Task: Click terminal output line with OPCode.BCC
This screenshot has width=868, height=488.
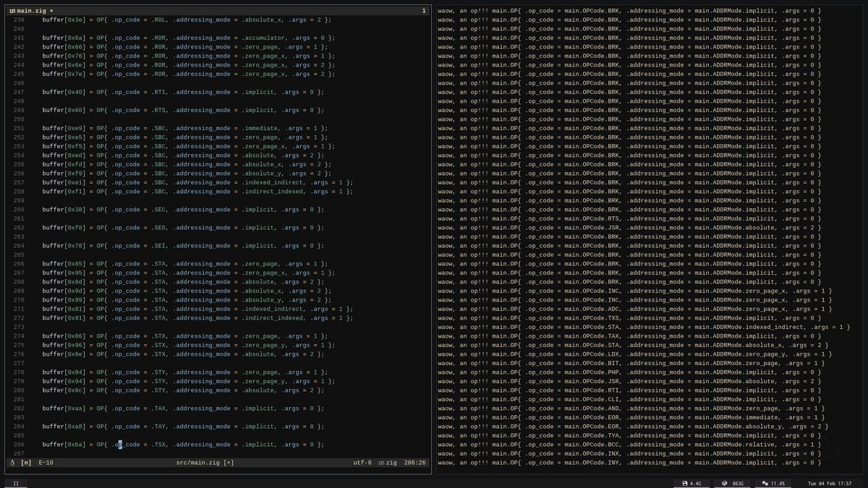Action: (629, 445)
